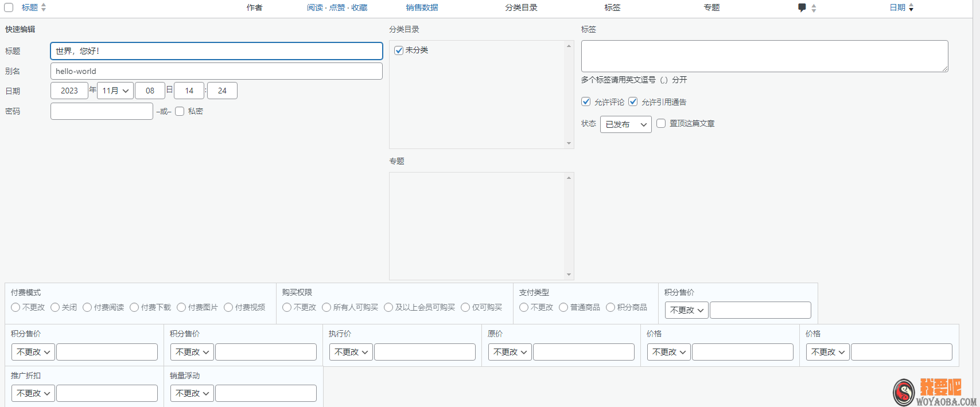Click the sort arrows beside comments bubble
This screenshot has height=407, width=980.
click(814, 7)
